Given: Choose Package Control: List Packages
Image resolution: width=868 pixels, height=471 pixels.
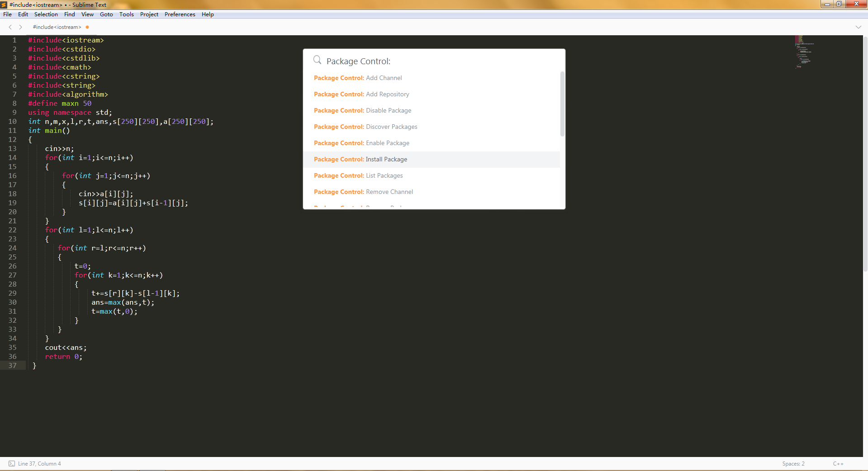Looking at the screenshot, I should click(x=432, y=176).
